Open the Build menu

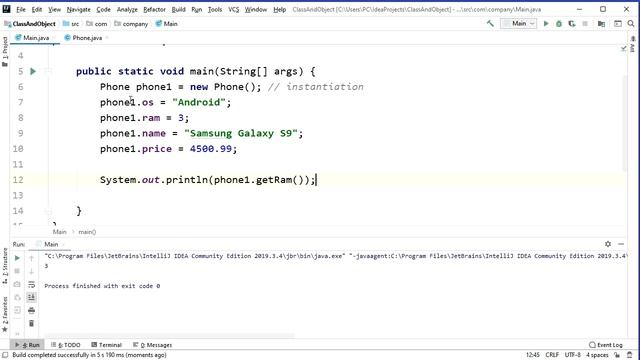pyautogui.click(x=178, y=9)
